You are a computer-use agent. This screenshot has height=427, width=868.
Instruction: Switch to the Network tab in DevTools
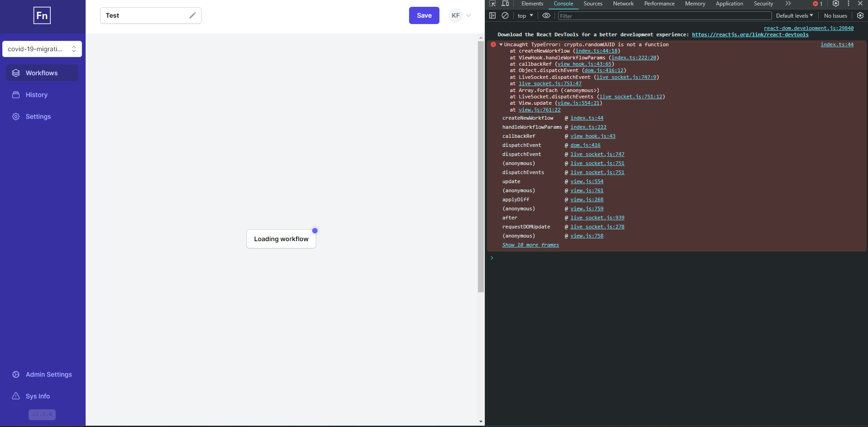click(x=623, y=4)
